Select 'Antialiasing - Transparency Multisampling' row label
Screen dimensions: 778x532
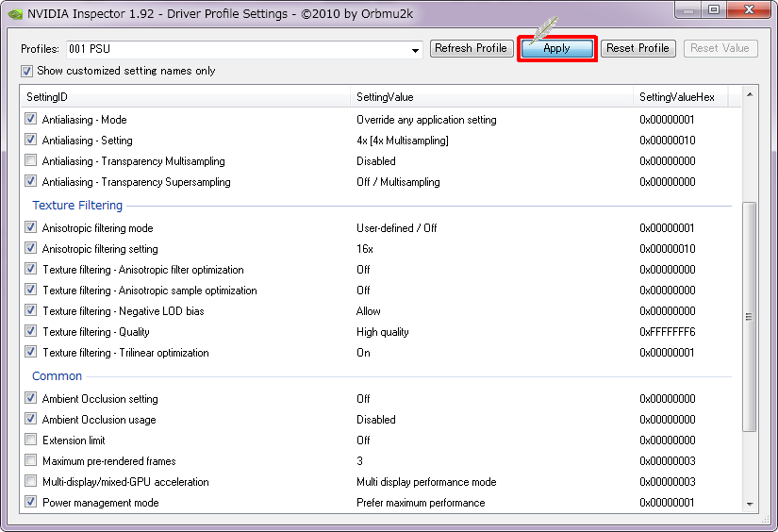coord(134,161)
